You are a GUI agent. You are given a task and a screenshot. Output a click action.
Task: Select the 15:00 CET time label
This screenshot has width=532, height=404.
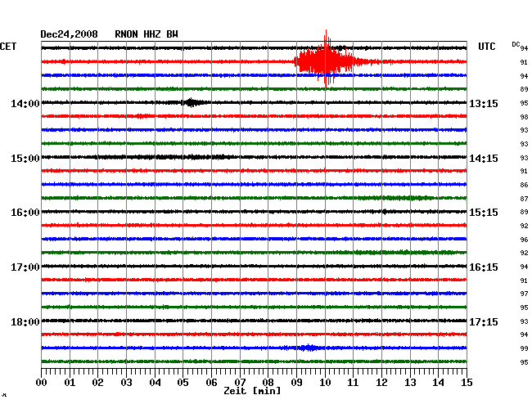[25, 159]
